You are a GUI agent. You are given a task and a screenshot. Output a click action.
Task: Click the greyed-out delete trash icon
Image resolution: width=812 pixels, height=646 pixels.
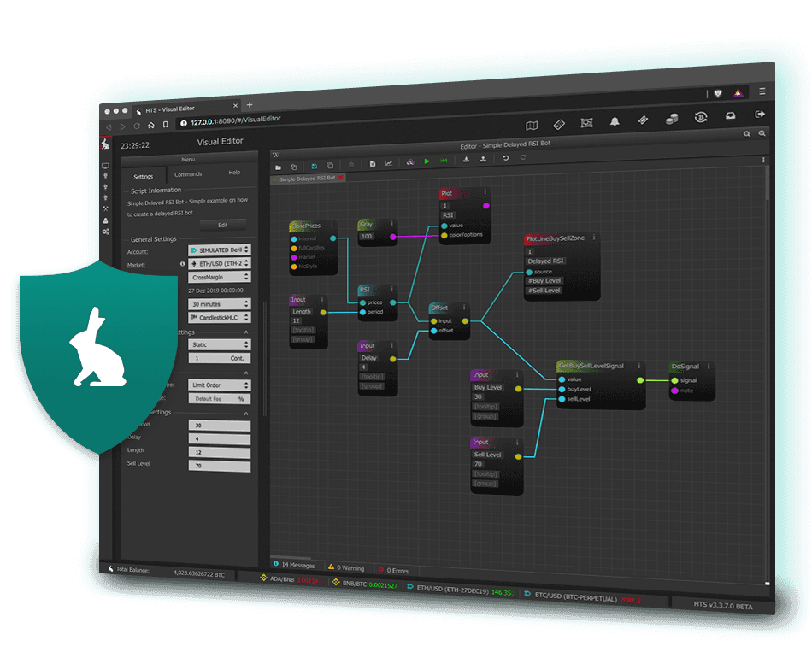351,165
